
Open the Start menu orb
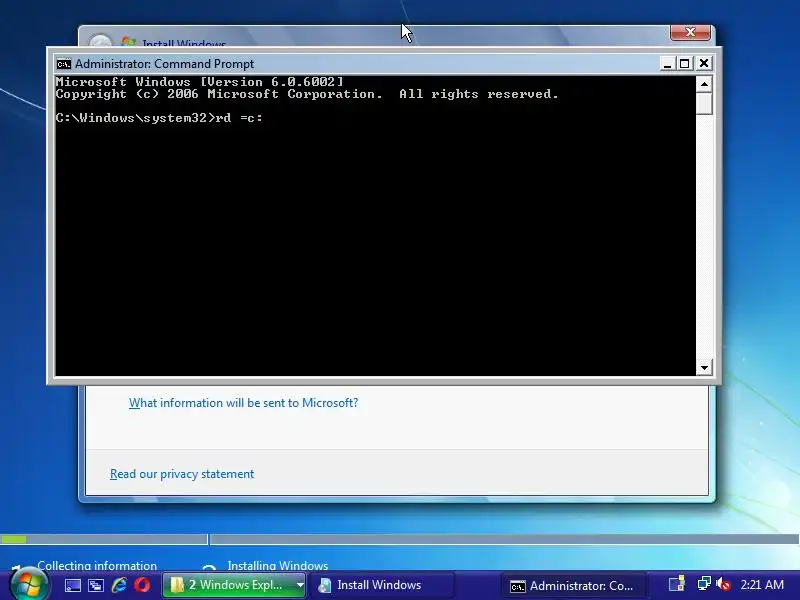(29, 585)
